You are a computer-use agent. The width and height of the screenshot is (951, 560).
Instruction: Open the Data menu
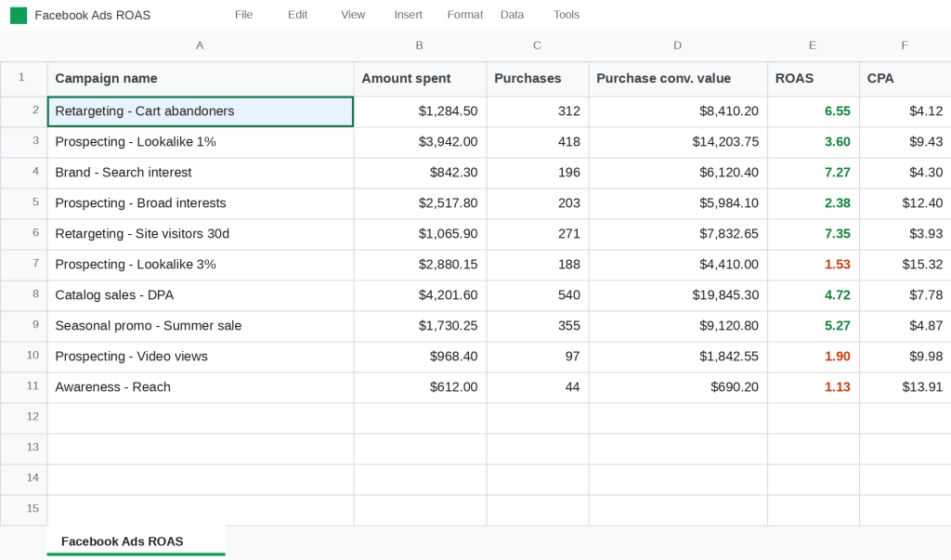click(512, 15)
